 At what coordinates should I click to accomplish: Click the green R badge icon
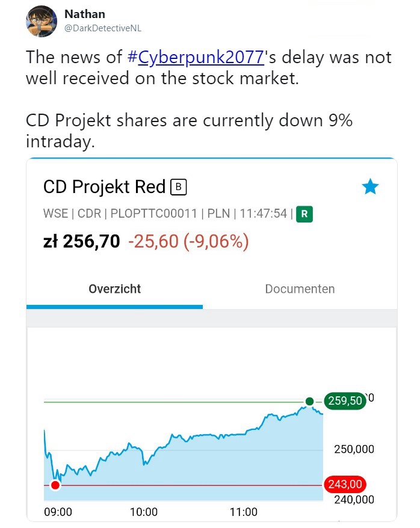click(305, 213)
